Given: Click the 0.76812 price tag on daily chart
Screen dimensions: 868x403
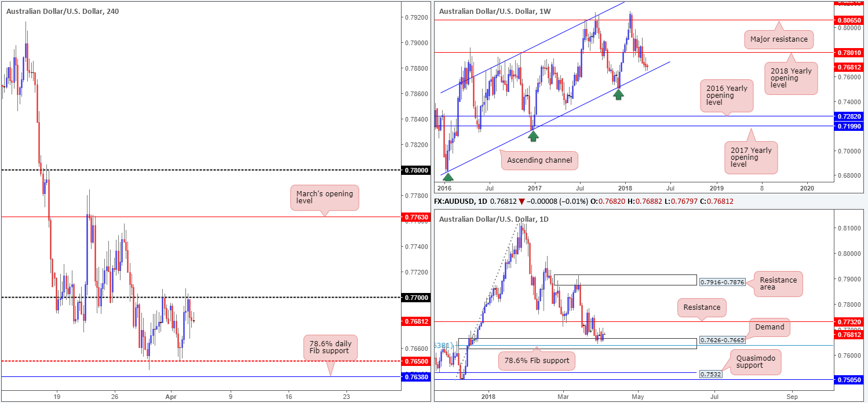Looking at the screenshot, I should coord(849,334).
